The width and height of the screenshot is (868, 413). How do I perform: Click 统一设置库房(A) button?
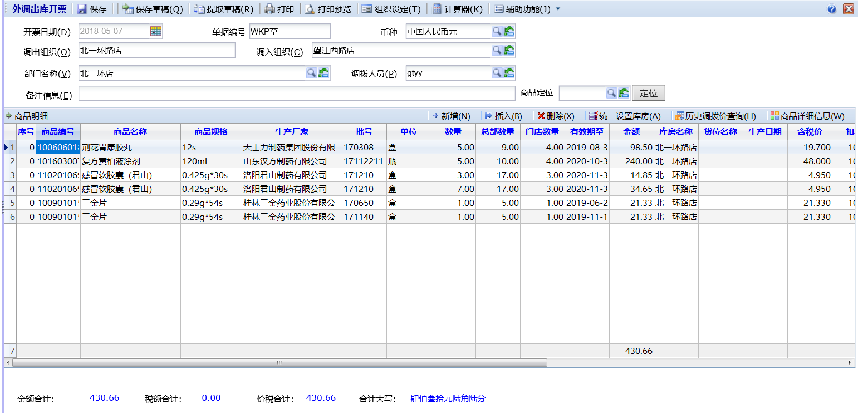tap(625, 116)
